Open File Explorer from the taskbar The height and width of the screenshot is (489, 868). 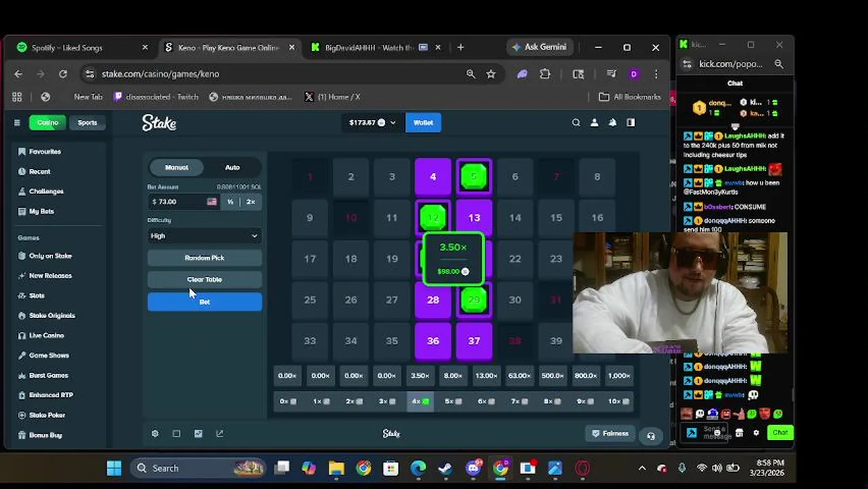coord(336,468)
